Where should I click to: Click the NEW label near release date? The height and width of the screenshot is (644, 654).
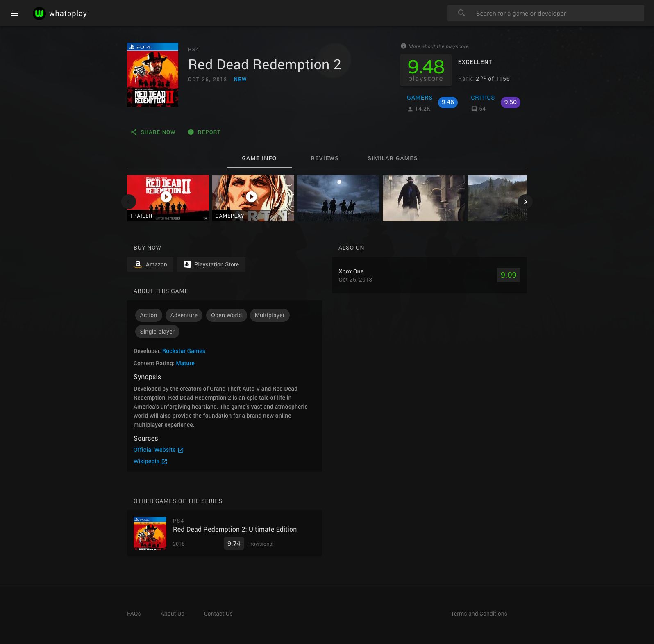click(x=240, y=80)
